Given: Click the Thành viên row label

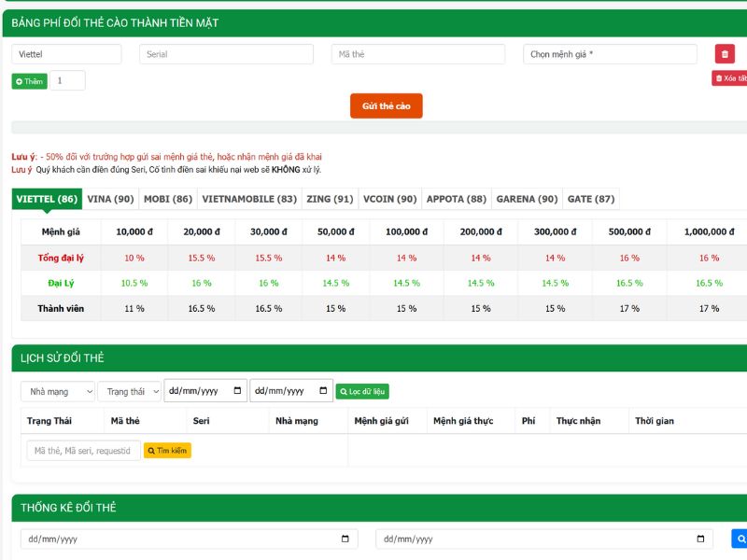Looking at the screenshot, I should (x=61, y=309).
